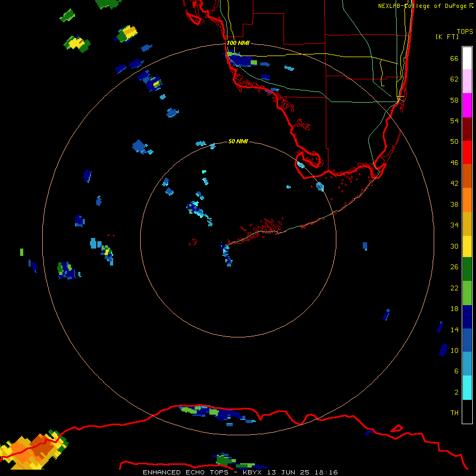Click the "54" scale label
The height and width of the screenshot is (476, 476).
point(454,121)
